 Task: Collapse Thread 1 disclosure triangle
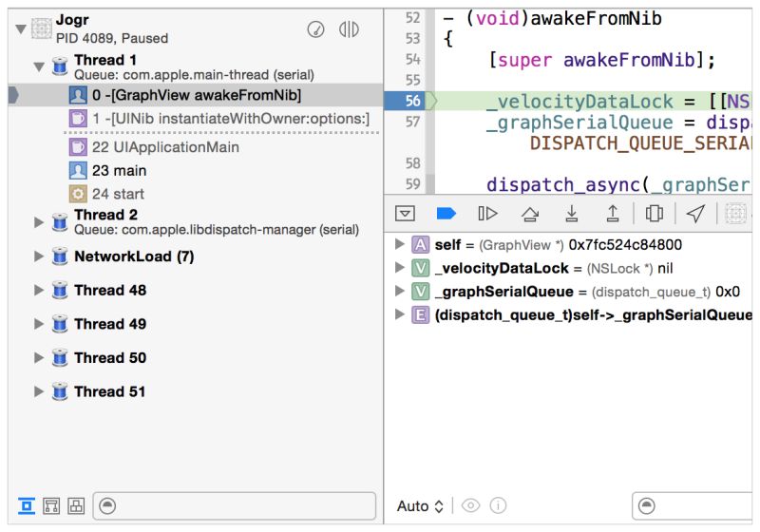(x=39, y=66)
